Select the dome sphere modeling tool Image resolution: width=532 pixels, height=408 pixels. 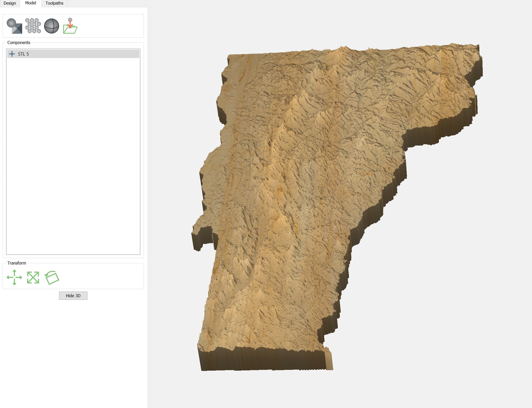(x=52, y=26)
